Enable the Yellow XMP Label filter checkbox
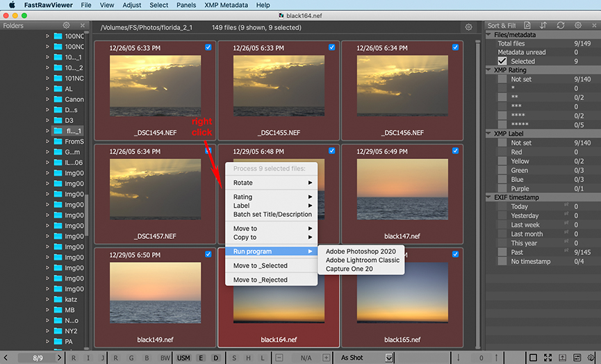The width and height of the screenshot is (601, 364). [x=502, y=161]
